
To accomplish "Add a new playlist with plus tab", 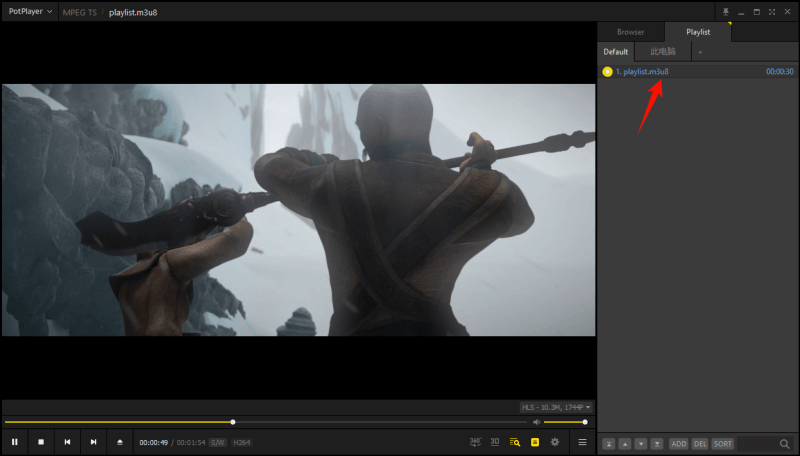I will coord(700,52).
